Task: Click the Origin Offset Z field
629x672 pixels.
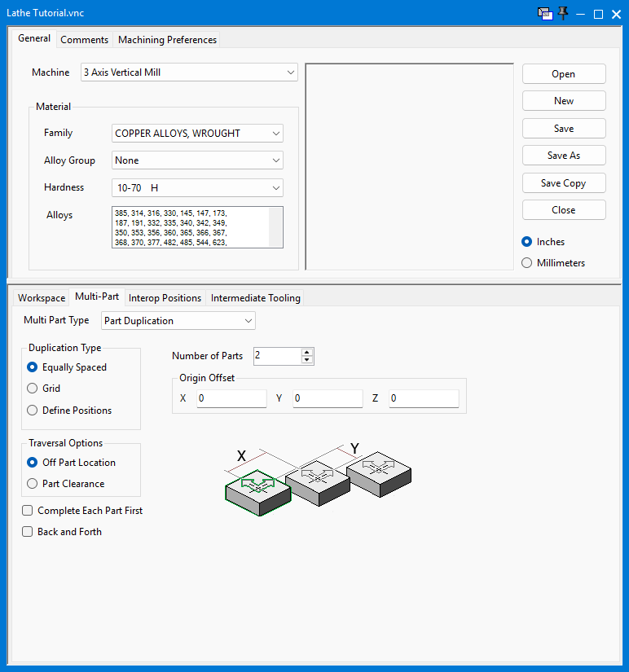Action: coord(424,398)
